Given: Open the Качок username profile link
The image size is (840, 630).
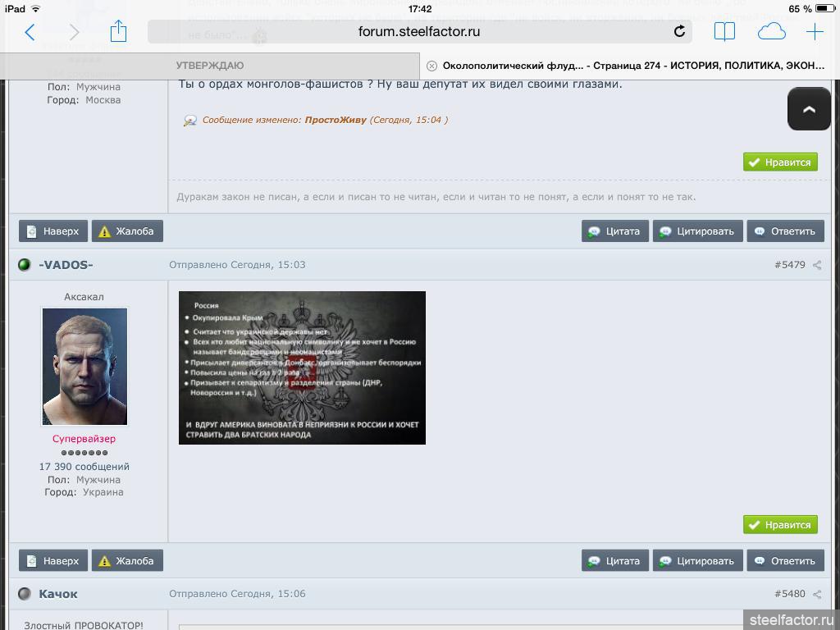Looking at the screenshot, I should [58, 594].
